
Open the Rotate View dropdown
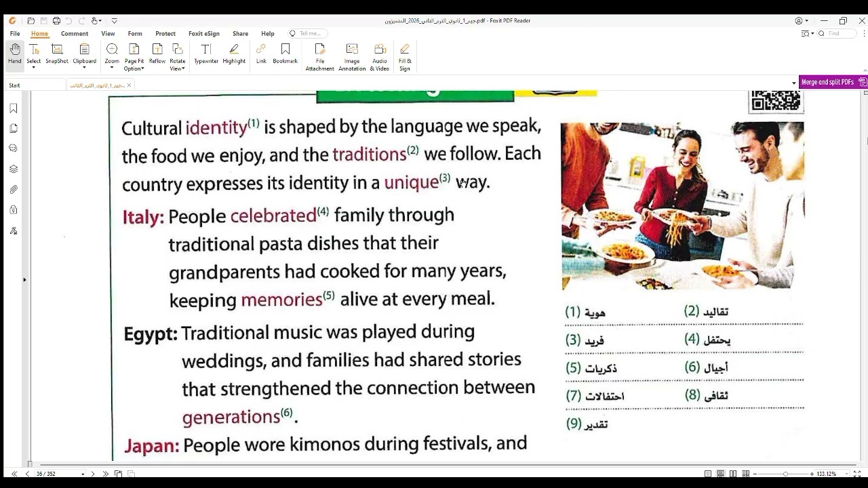tap(184, 68)
